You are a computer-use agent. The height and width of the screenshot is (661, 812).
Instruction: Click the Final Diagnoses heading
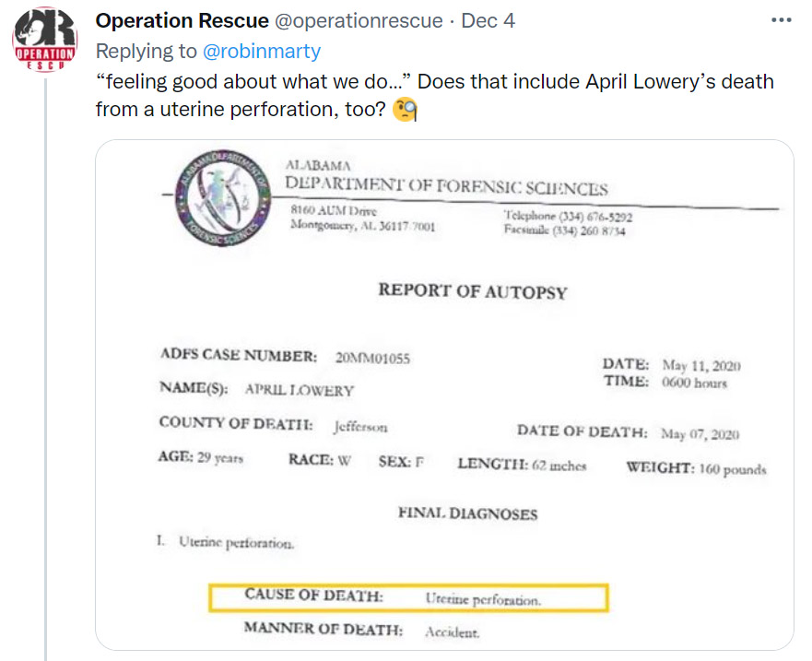pyautogui.click(x=467, y=513)
